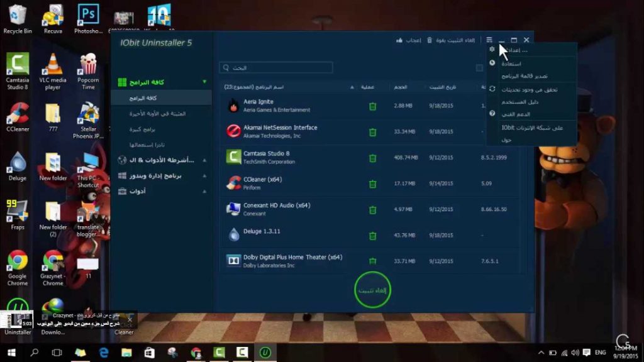The width and height of the screenshot is (644, 362).
Task: Click the Dolby Digital Plus logo icon
Action: click(233, 261)
